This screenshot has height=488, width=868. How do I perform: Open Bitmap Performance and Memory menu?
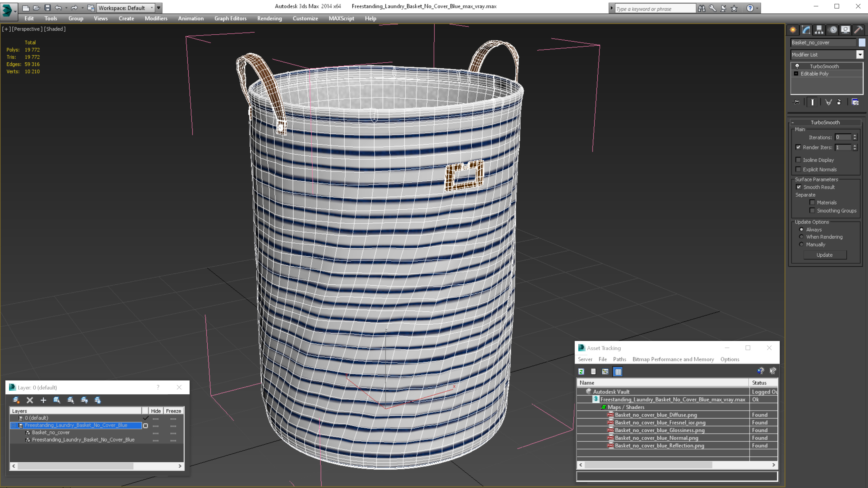click(673, 359)
